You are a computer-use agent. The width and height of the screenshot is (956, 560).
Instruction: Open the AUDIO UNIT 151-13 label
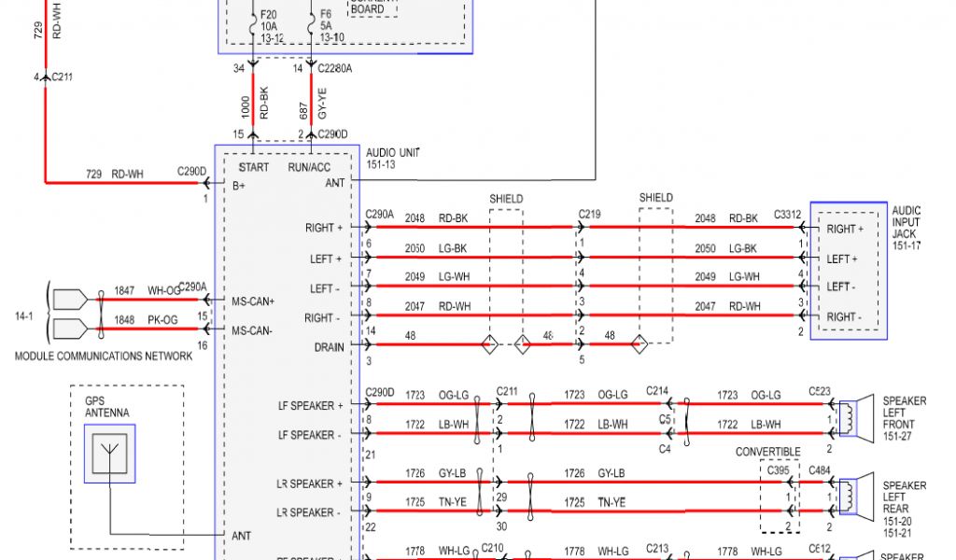(393, 159)
